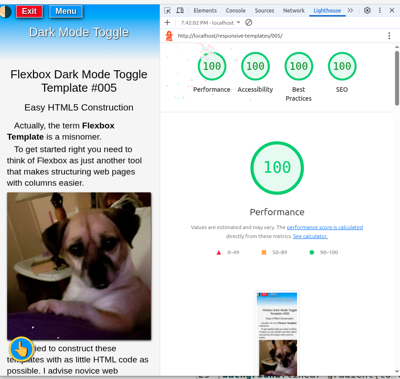Click 'Flexbox Dark Mode Toggle Template #005' heading
Image resolution: width=400 pixels, height=379 pixels.
coord(79,81)
